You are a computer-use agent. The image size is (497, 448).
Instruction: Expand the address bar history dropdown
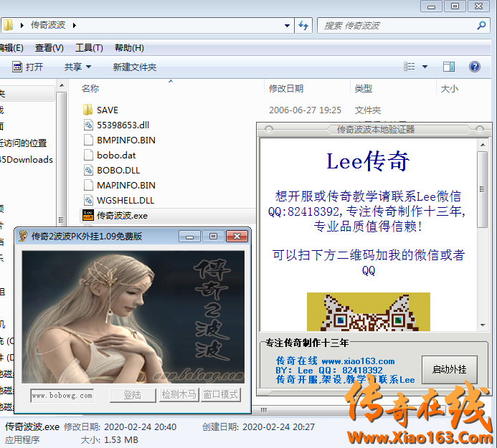287,25
